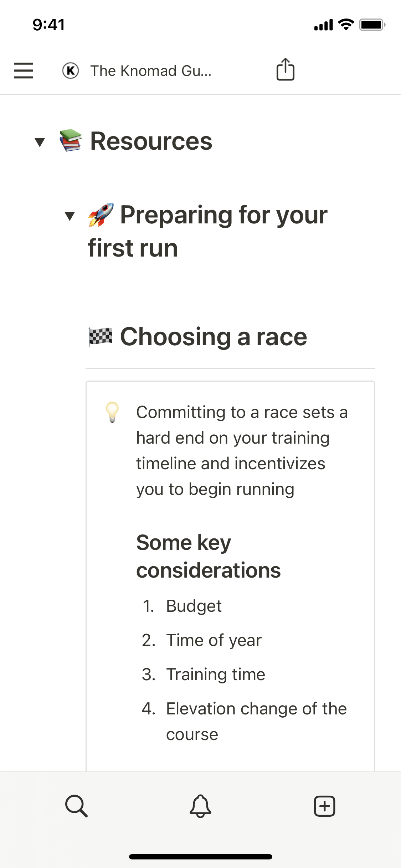Open notifications bell icon
The width and height of the screenshot is (401, 868).
pyautogui.click(x=200, y=805)
